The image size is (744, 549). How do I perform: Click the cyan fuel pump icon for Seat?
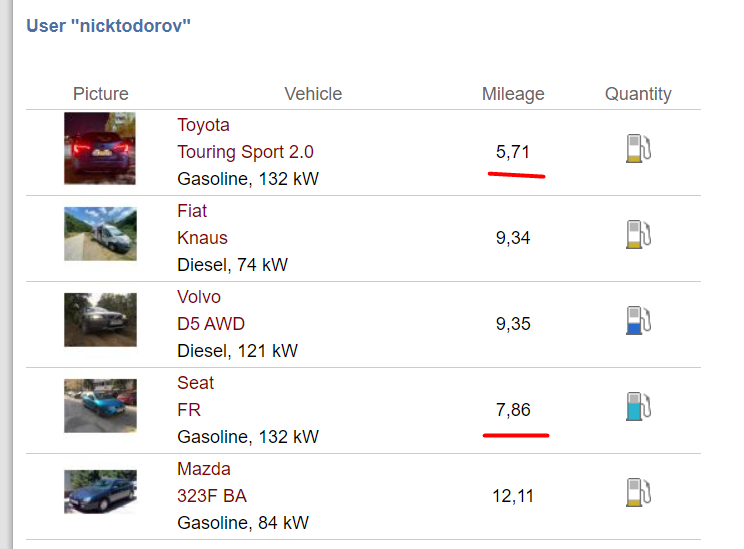pos(638,406)
